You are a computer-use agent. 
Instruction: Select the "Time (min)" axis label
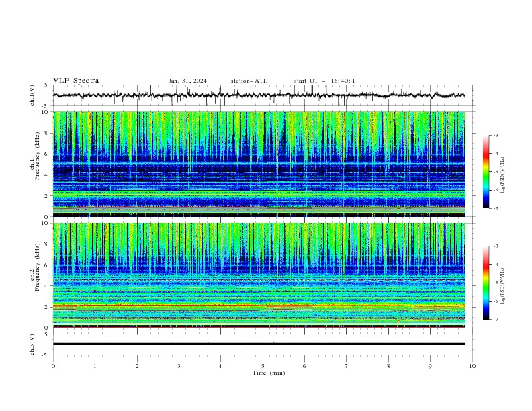click(x=269, y=373)
